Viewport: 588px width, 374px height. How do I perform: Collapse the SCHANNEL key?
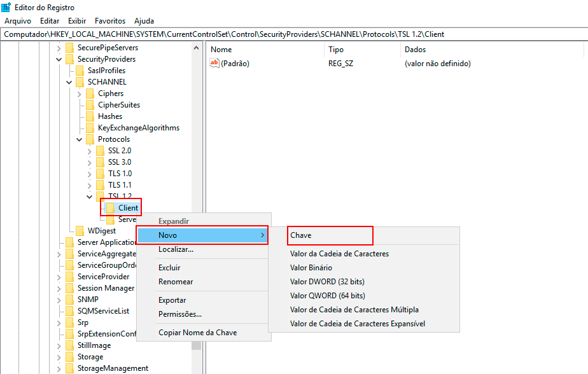69,82
